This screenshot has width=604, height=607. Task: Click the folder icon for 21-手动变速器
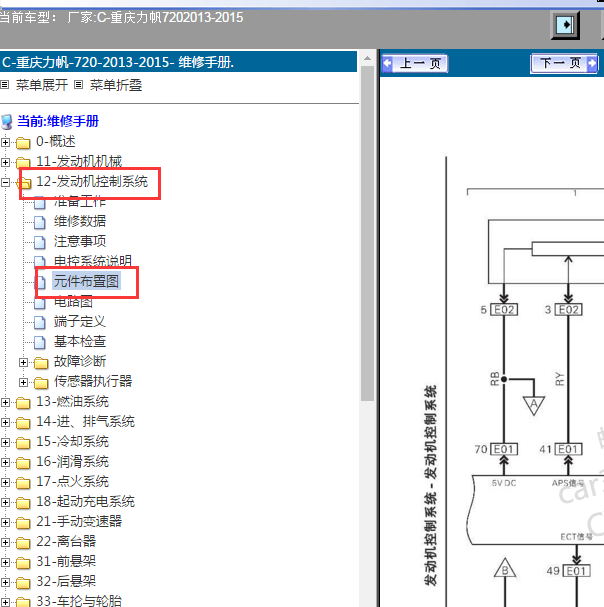(23, 523)
